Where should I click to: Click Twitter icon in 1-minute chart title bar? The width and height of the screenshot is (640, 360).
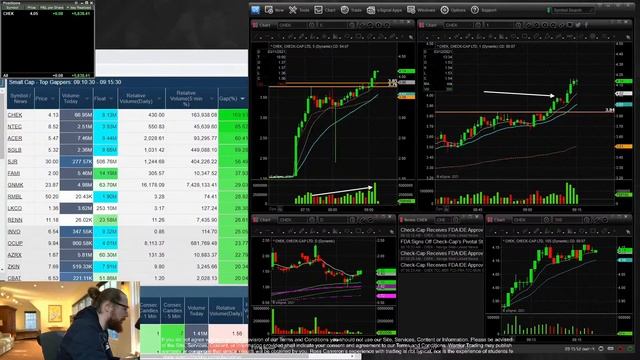[578, 25]
